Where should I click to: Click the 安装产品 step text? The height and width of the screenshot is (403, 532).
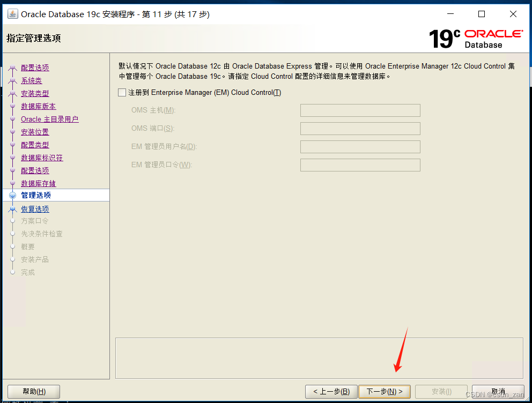click(35, 259)
